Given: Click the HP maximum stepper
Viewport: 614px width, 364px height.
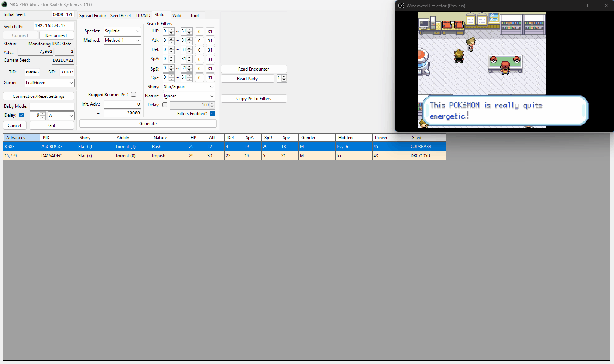Looking at the screenshot, I should click(x=187, y=31).
